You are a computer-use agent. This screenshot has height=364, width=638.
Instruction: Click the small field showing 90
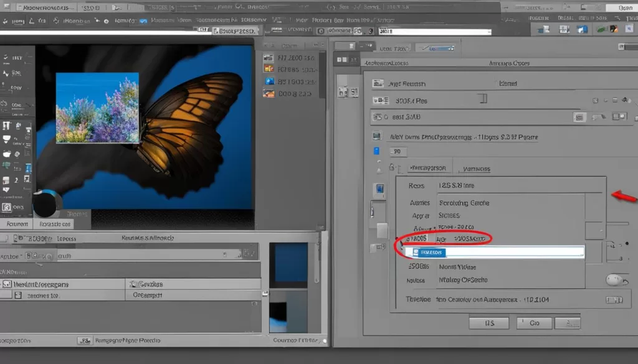398,152
